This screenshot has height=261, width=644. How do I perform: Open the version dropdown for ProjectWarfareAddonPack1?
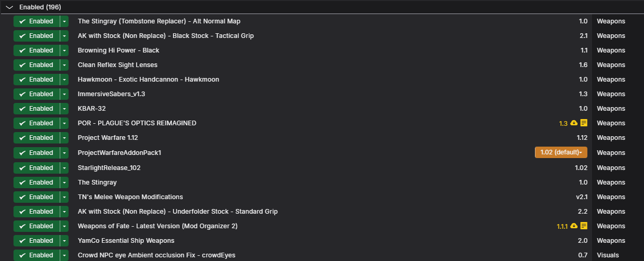[561, 152]
